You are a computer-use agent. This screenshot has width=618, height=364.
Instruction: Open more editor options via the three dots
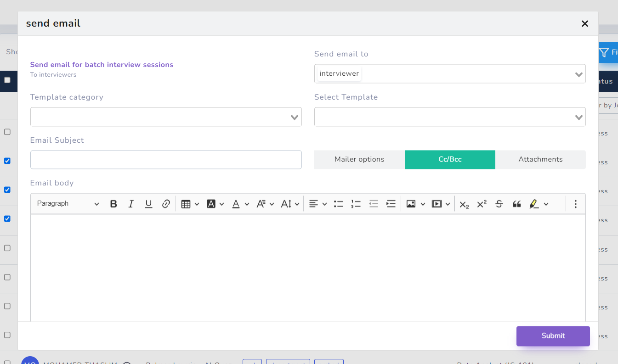[575, 203]
